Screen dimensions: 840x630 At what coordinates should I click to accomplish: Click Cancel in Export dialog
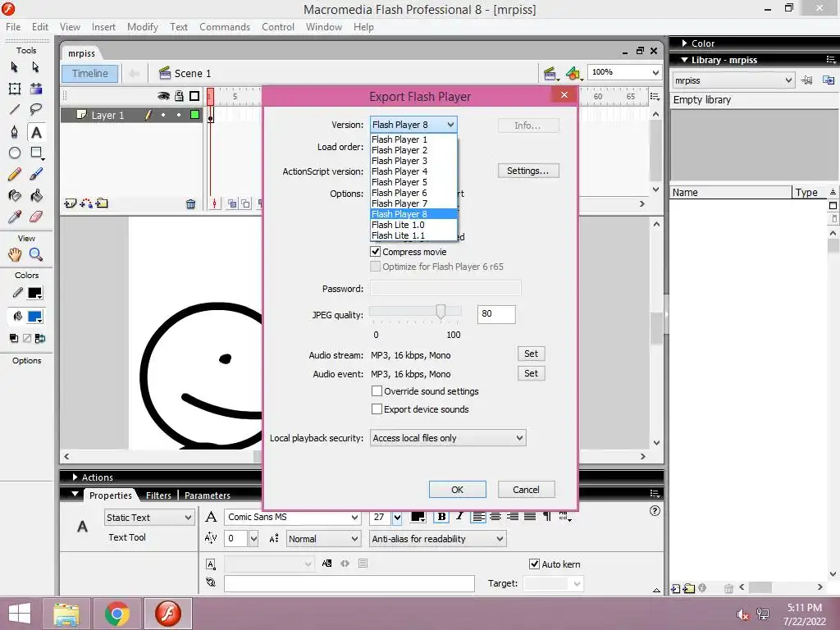point(526,490)
